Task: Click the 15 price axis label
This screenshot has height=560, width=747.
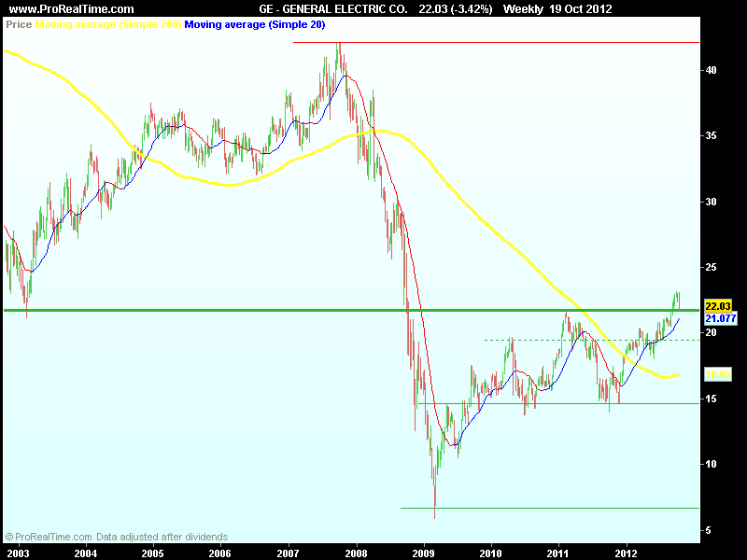Action: pos(711,399)
